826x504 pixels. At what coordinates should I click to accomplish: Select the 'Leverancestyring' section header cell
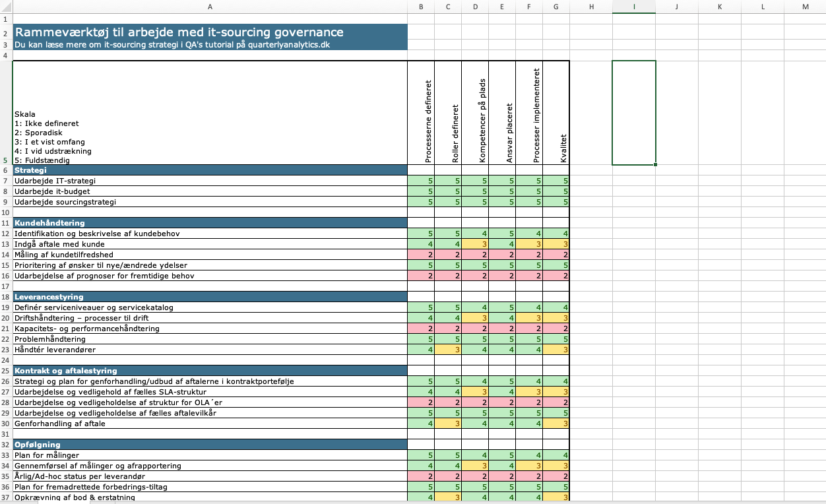210,297
